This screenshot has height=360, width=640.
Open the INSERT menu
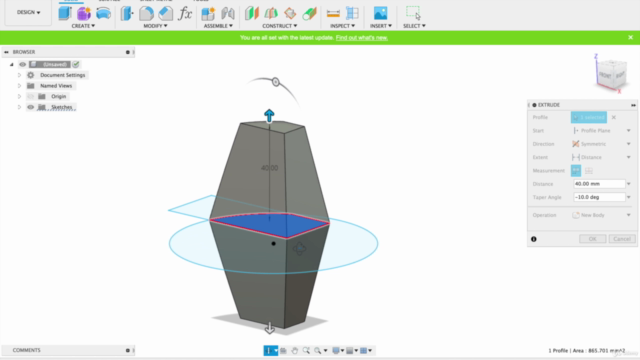(381, 26)
